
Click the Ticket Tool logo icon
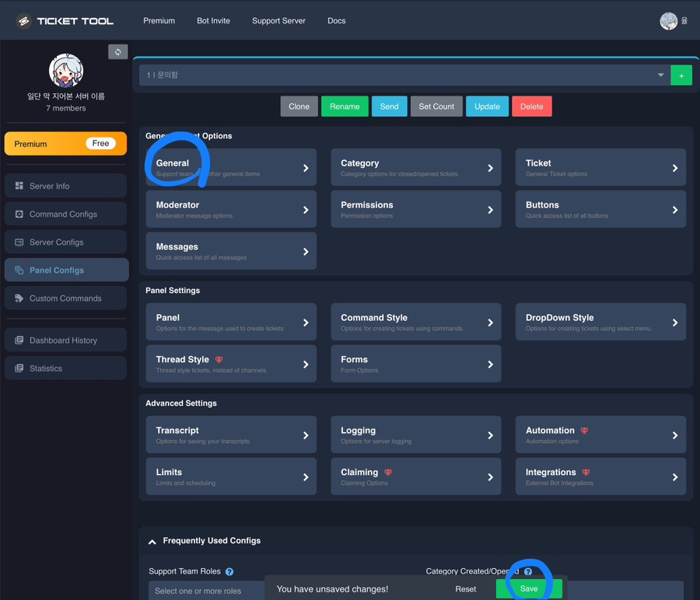click(x=23, y=21)
